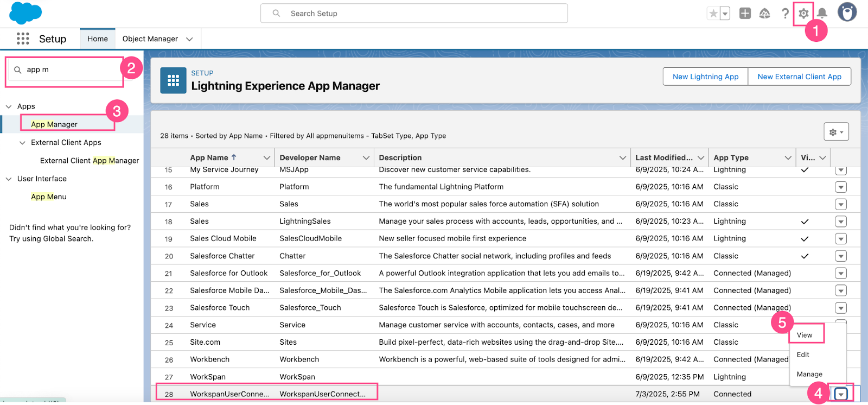Viewport: 868px width, 405px height.
Task: Collapse the User Interface section
Action: click(x=9, y=179)
